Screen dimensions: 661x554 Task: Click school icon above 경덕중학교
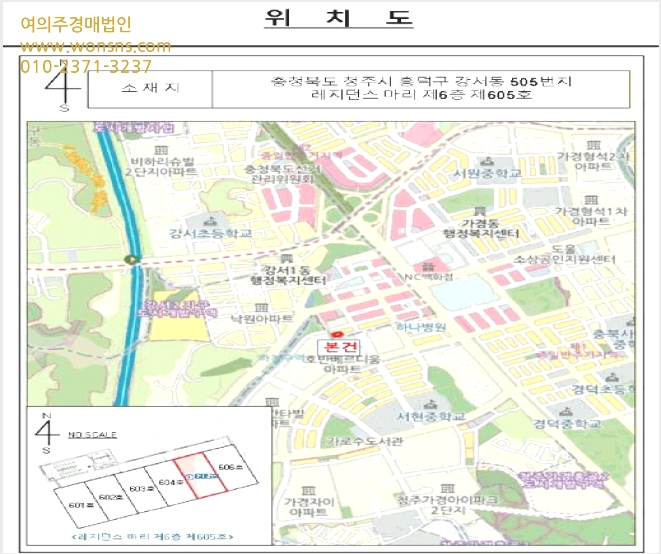(567, 411)
